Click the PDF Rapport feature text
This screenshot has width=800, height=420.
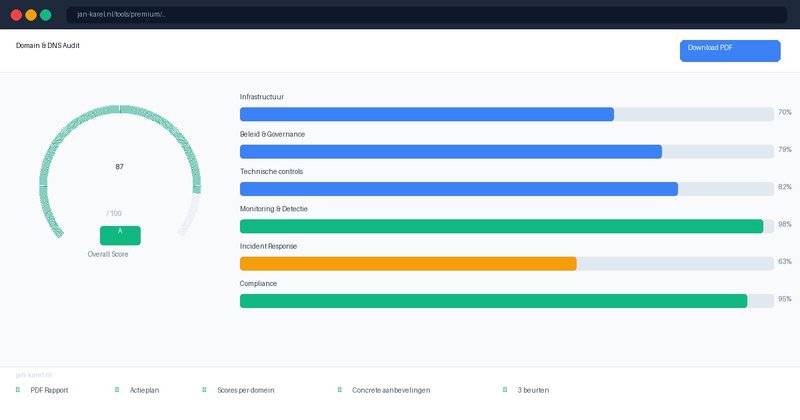click(x=49, y=390)
